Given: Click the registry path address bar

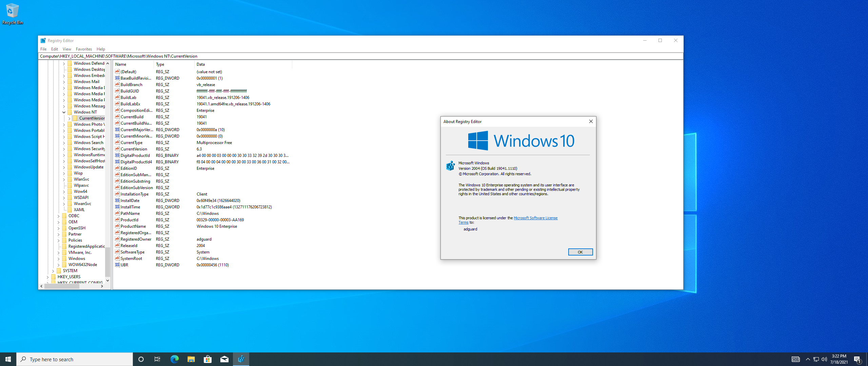Looking at the screenshot, I should pos(361,56).
